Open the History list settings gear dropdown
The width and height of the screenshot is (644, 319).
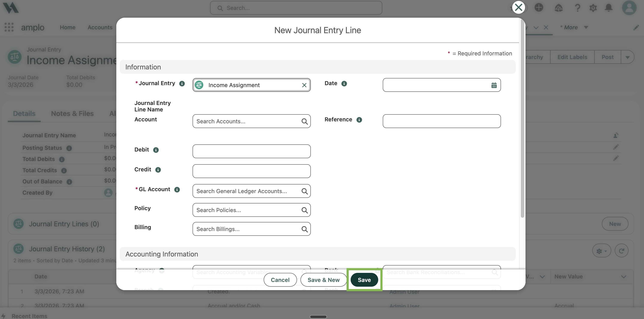[x=601, y=251]
